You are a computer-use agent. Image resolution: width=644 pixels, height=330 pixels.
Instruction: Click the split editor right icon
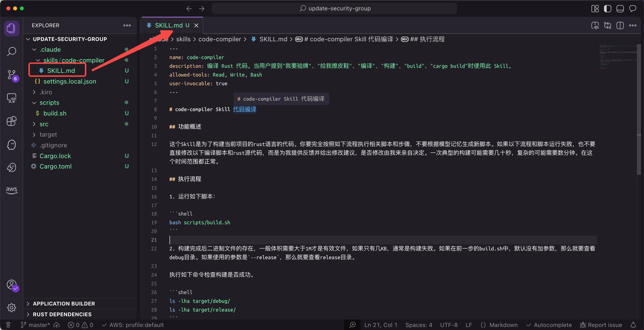pos(620,26)
